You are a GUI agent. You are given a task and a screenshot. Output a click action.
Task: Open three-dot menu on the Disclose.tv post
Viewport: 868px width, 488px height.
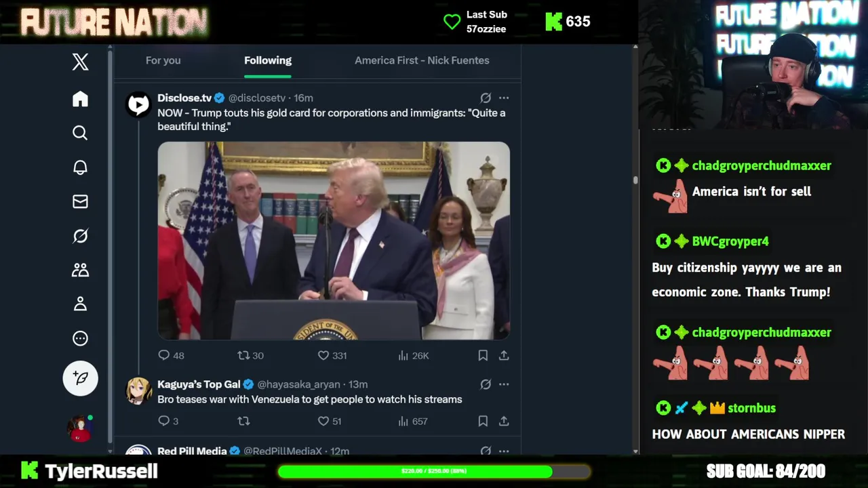pos(504,98)
